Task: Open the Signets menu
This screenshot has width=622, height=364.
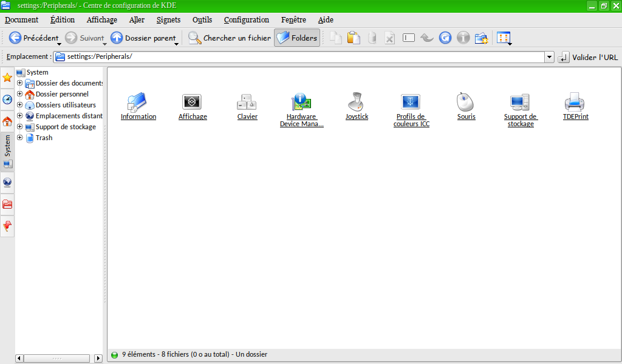Action: point(168,20)
